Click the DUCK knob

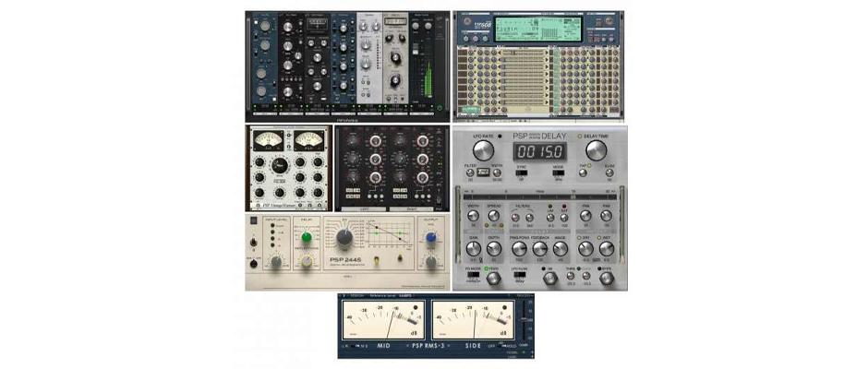[585, 275]
